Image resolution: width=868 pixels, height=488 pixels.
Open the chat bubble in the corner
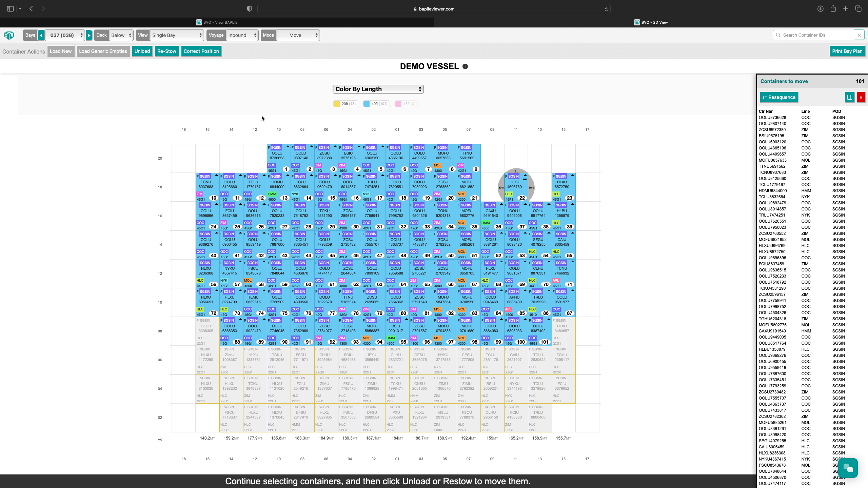pos(848,467)
